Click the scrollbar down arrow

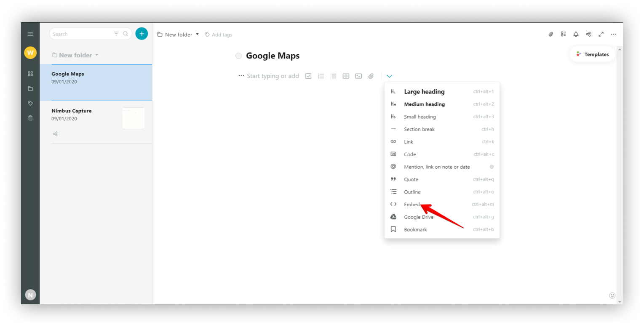point(620,302)
